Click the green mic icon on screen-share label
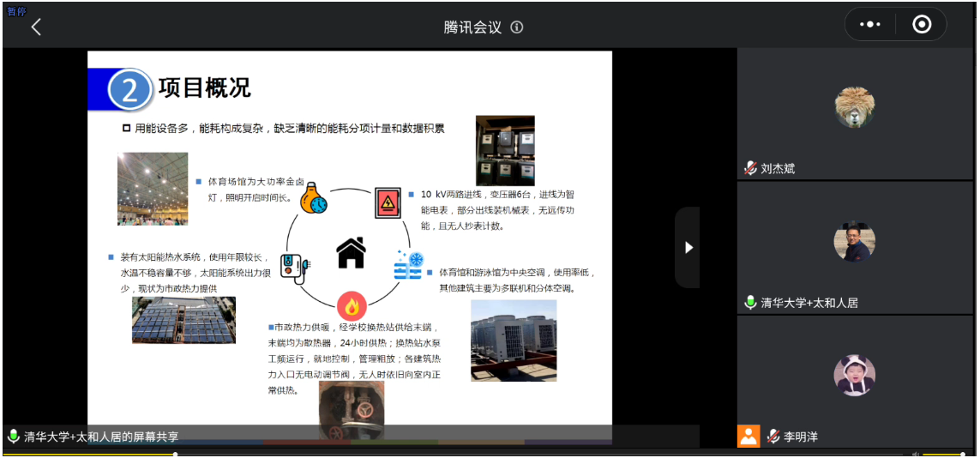The image size is (980, 458). (13, 436)
